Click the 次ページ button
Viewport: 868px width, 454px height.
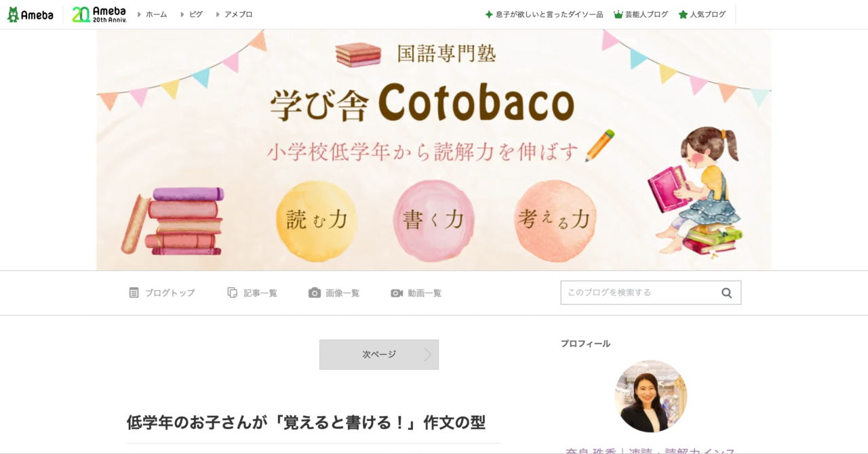(x=379, y=354)
